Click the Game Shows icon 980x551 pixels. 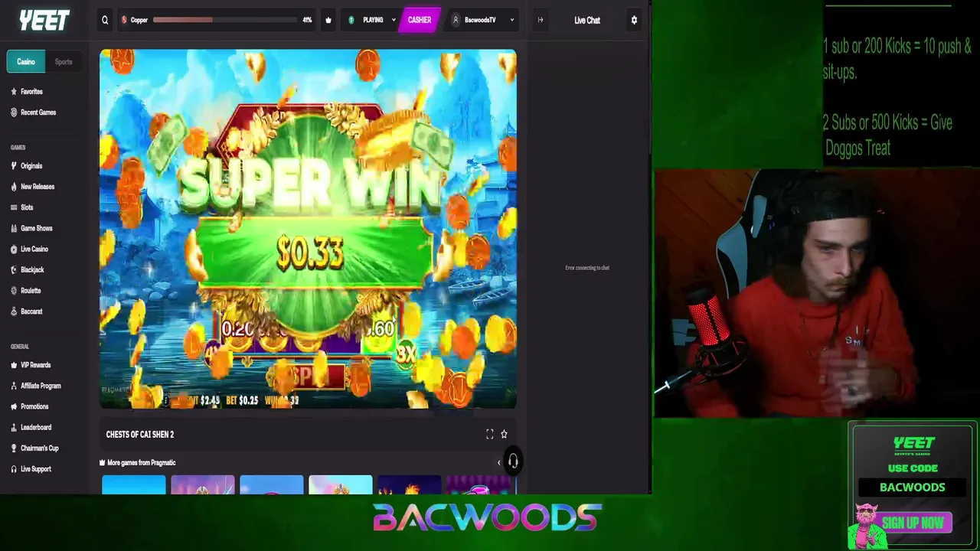click(14, 228)
